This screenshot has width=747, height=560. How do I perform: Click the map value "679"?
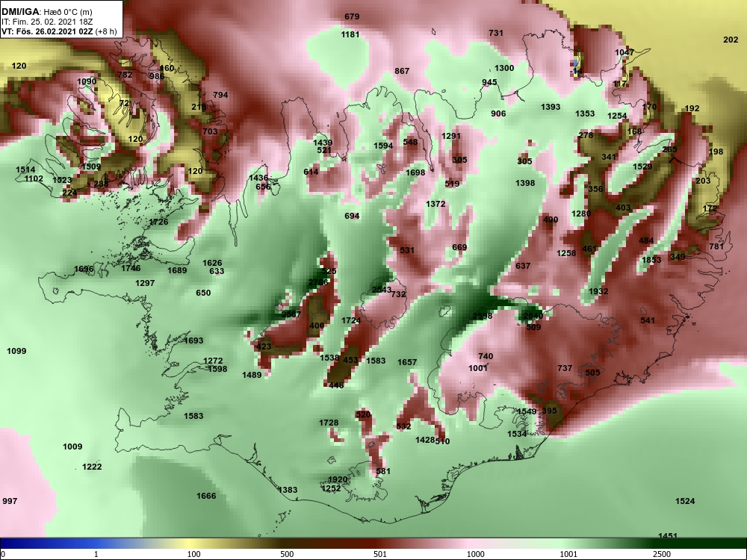click(x=352, y=16)
